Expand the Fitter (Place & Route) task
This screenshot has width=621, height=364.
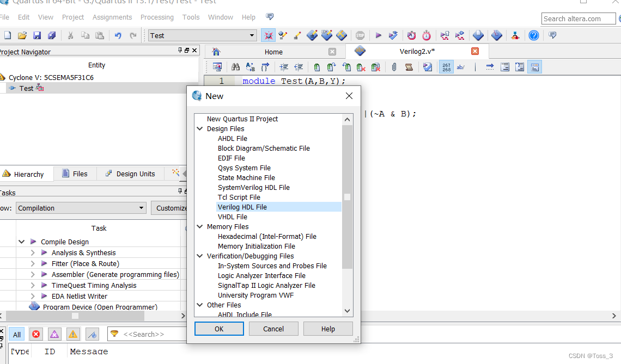(33, 263)
